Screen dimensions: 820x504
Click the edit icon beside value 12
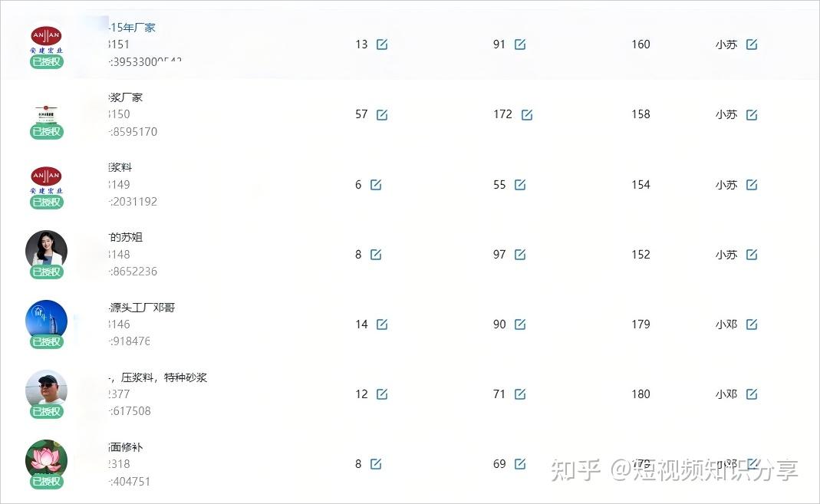pos(382,394)
